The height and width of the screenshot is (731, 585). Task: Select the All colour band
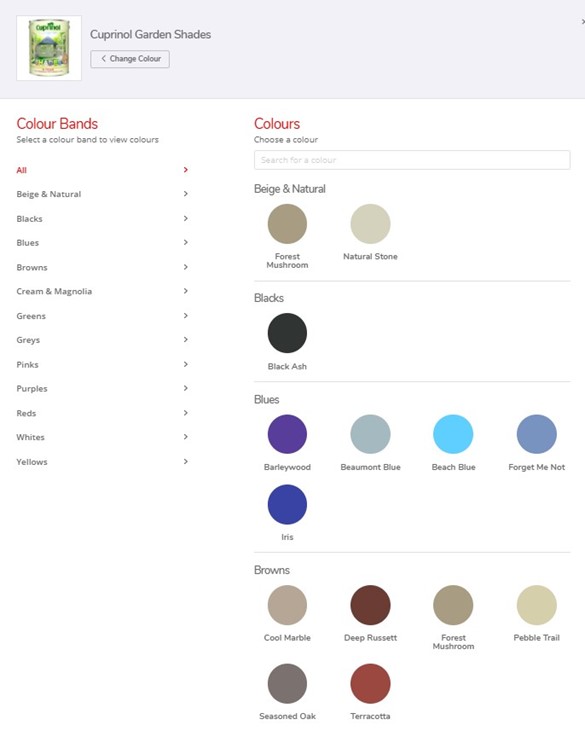coord(102,170)
